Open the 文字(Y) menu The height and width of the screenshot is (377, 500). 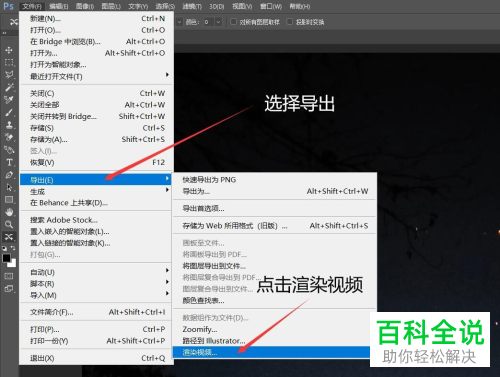pyautogui.click(x=138, y=6)
